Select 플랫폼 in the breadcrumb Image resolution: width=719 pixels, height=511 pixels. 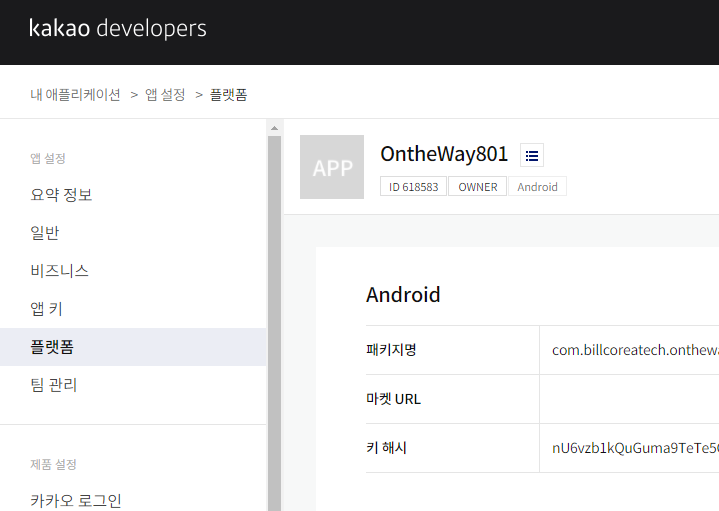coord(228,95)
